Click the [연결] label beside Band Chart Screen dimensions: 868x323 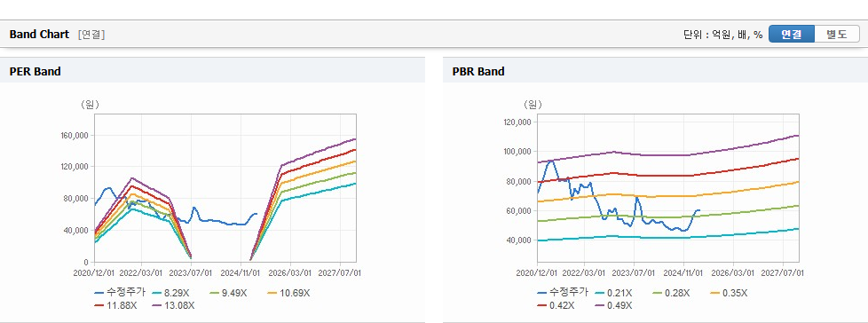91,35
